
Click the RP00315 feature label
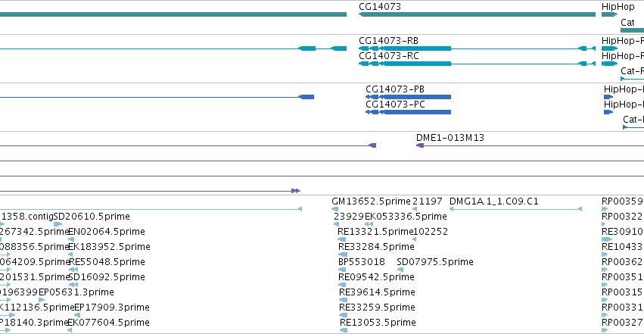(x=623, y=292)
